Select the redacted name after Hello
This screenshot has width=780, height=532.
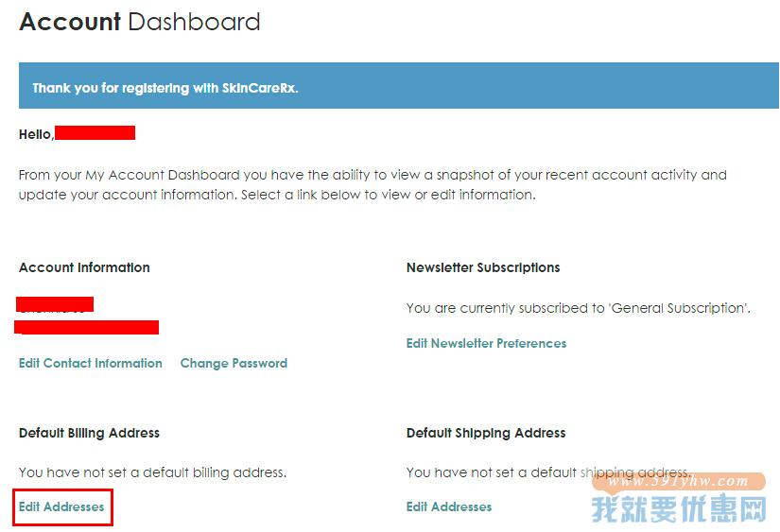(95, 132)
